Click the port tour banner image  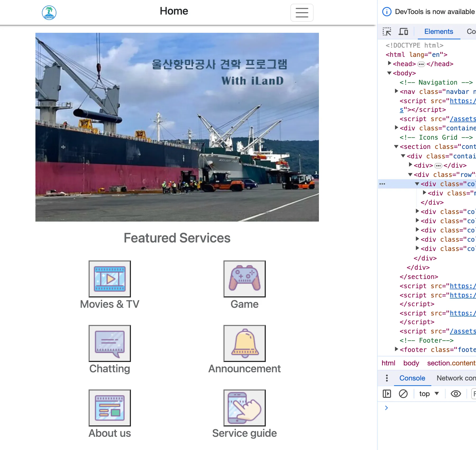pyautogui.click(x=177, y=127)
